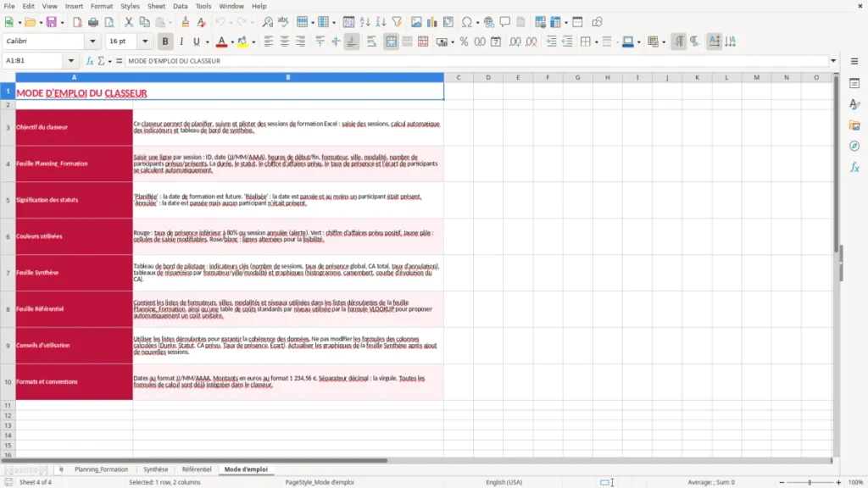Switch to the Référentiel sheet tab
868x488 pixels.
197,469
